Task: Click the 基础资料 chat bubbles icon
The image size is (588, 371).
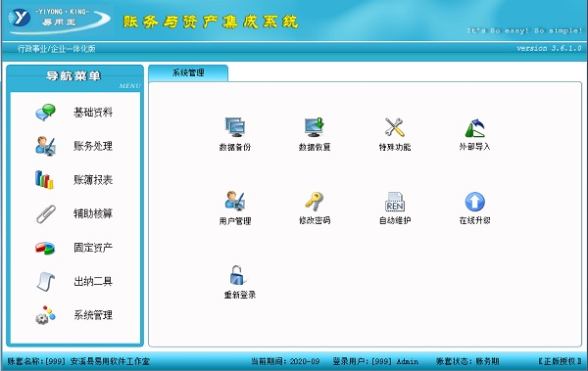Action: pos(45,112)
